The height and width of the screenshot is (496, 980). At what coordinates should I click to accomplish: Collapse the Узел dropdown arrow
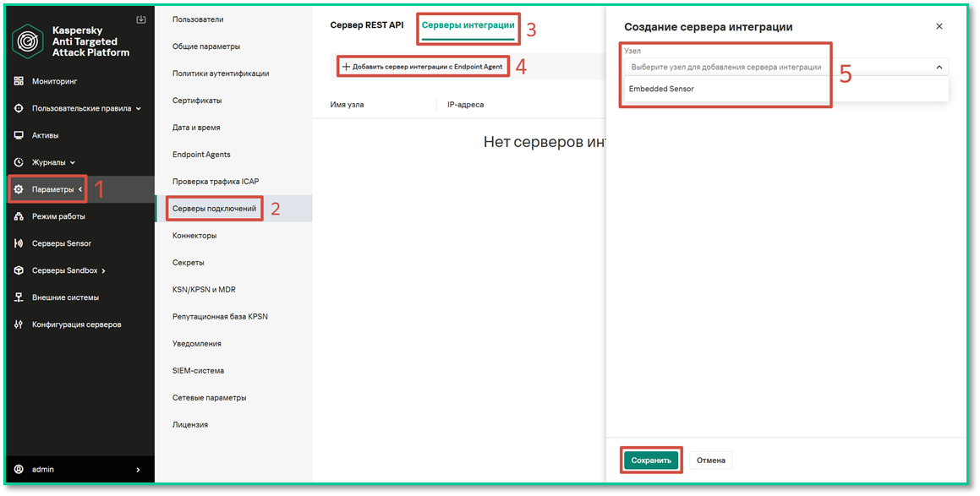939,67
